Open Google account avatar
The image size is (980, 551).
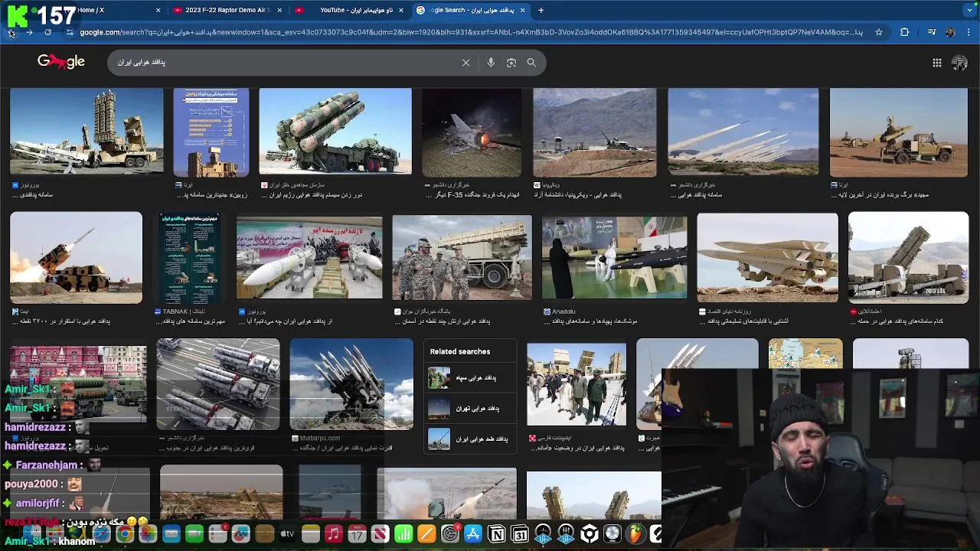coord(959,63)
